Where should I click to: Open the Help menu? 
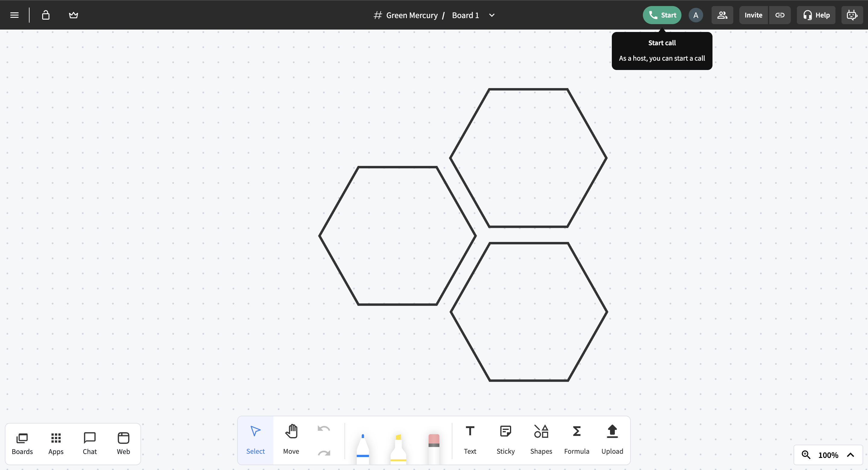pos(816,15)
